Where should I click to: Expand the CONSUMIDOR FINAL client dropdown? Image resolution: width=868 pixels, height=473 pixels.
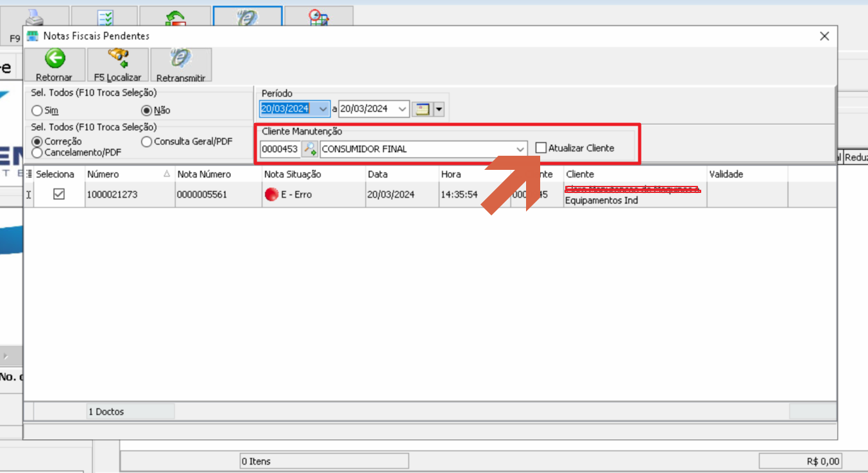pos(520,149)
